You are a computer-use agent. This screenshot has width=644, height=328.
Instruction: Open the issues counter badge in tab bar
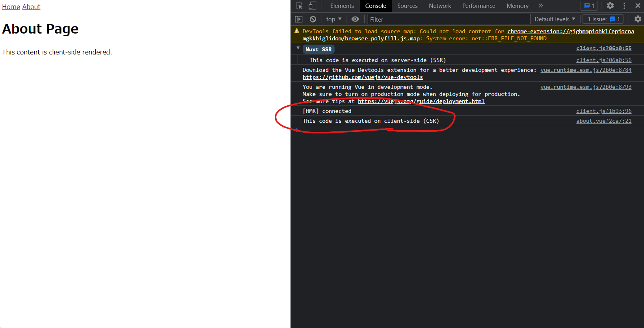coord(589,6)
